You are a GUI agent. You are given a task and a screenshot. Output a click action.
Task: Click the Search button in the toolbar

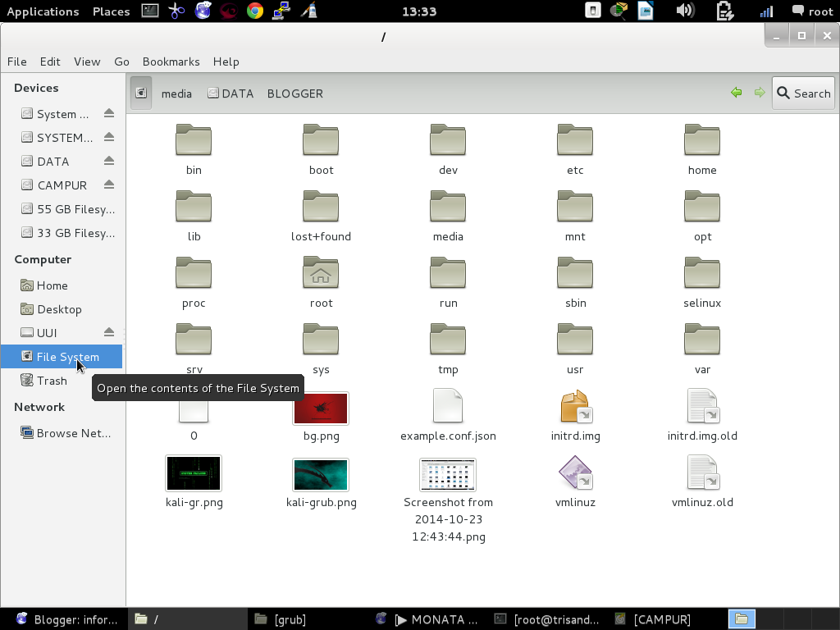pyautogui.click(x=803, y=93)
